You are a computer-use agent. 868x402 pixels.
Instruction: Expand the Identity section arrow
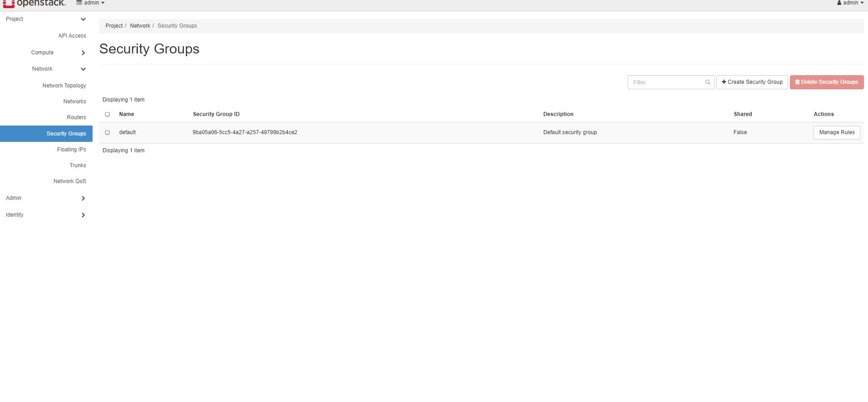[x=83, y=215]
